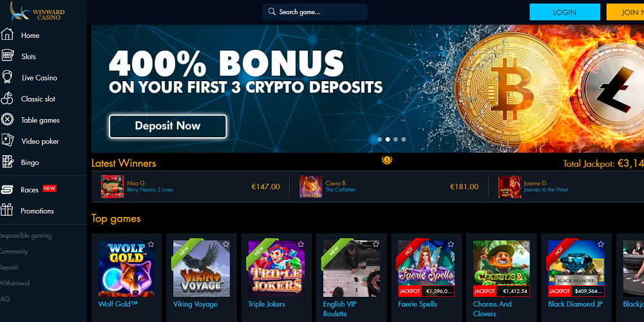This screenshot has width=644, height=322.
Task: Click the Search game input field
Action: 315,12
